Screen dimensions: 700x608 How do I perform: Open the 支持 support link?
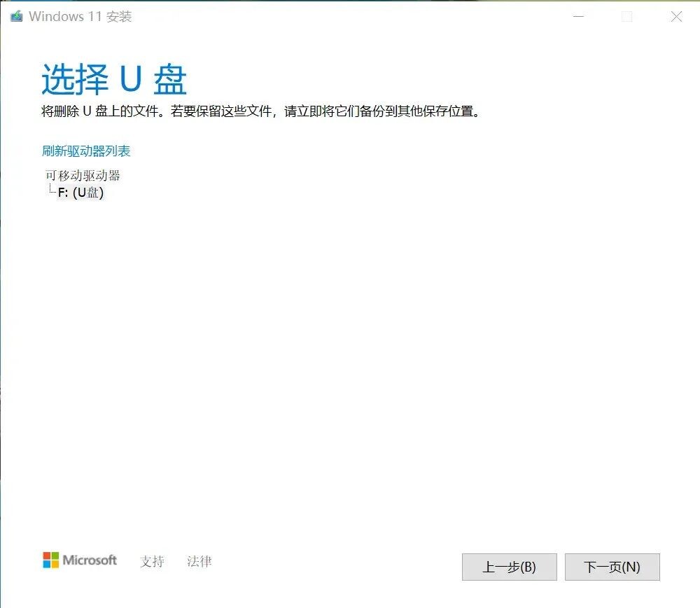click(x=153, y=561)
